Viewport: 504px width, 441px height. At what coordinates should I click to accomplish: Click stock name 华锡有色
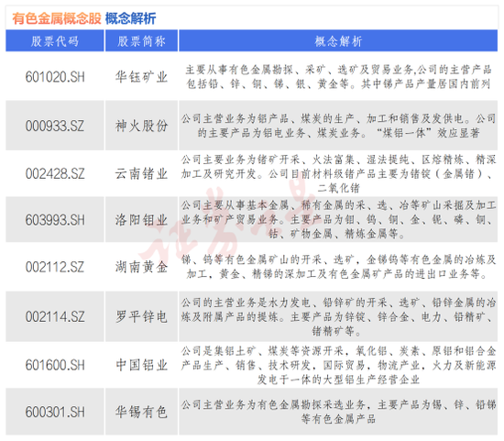141,412
